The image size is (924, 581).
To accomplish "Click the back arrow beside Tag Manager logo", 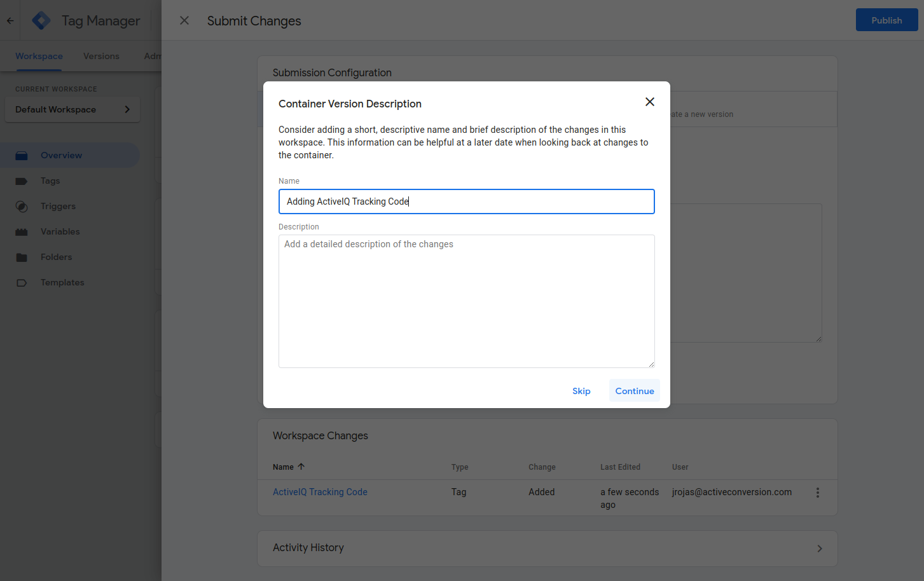I will [10, 20].
